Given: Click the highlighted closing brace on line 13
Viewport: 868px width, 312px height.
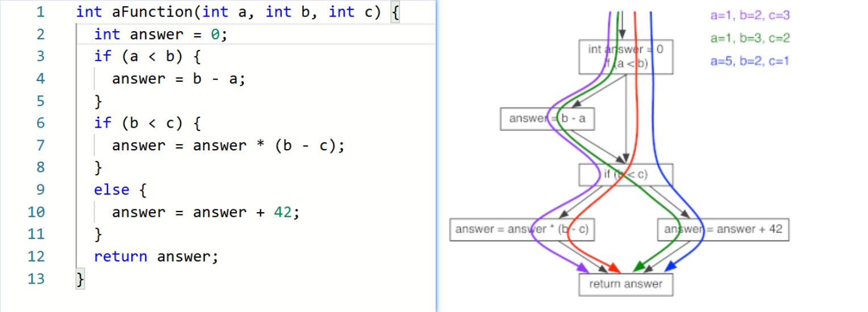Looking at the screenshot, I should click(81, 279).
